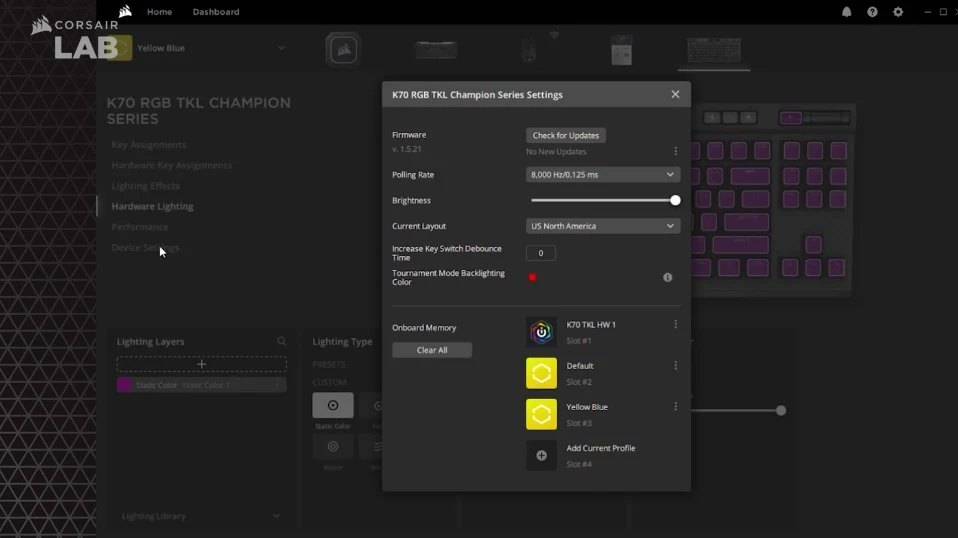Open Device Settings section
This screenshot has height=538, width=958.
click(x=145, y=247)
